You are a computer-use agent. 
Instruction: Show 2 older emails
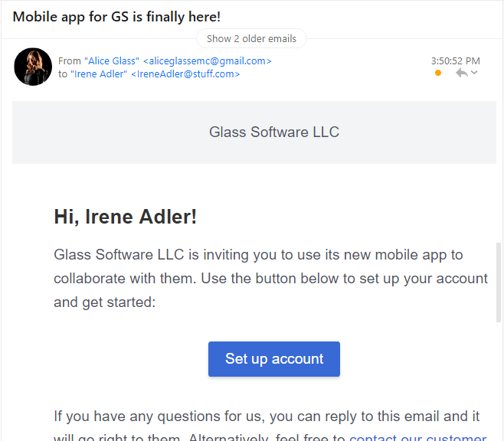click(251, 38)
